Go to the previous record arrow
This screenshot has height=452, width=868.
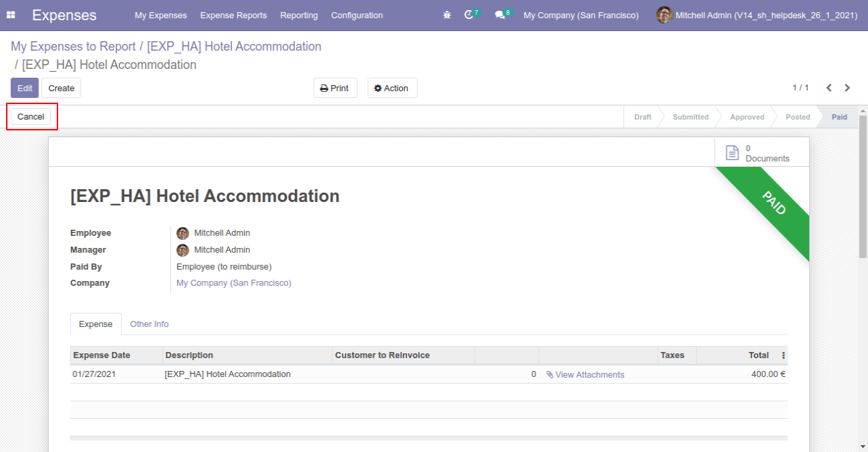829,88
